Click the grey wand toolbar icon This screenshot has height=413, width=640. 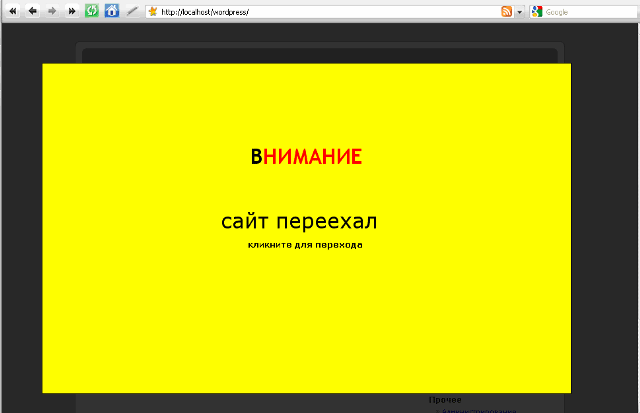pyautogui.click(x=132, y=11)
